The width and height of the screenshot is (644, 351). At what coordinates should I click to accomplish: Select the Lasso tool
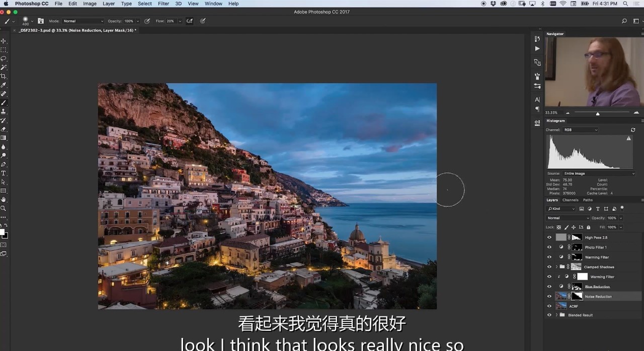[x=4, y=58]
